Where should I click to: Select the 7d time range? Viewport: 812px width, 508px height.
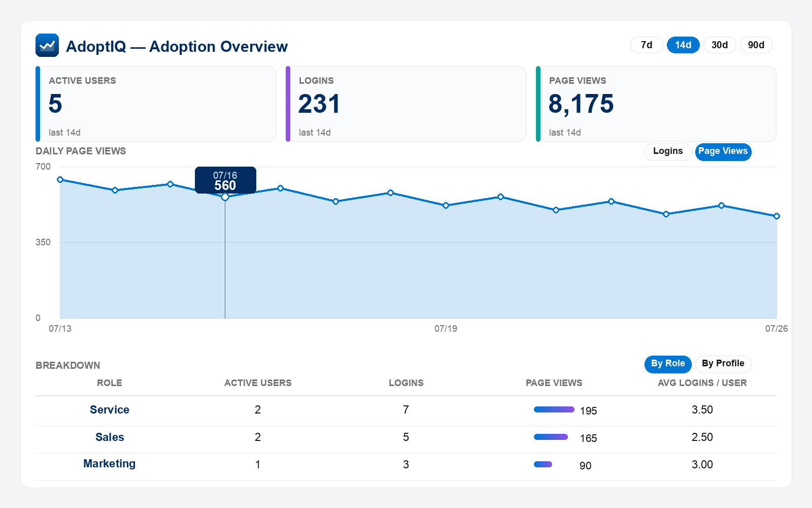[647, 45]
